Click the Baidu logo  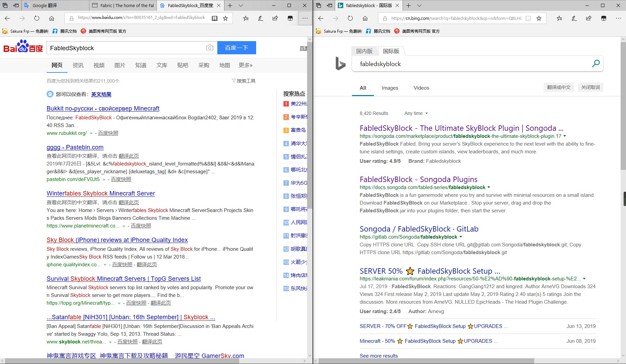click(x=23, y=47)
